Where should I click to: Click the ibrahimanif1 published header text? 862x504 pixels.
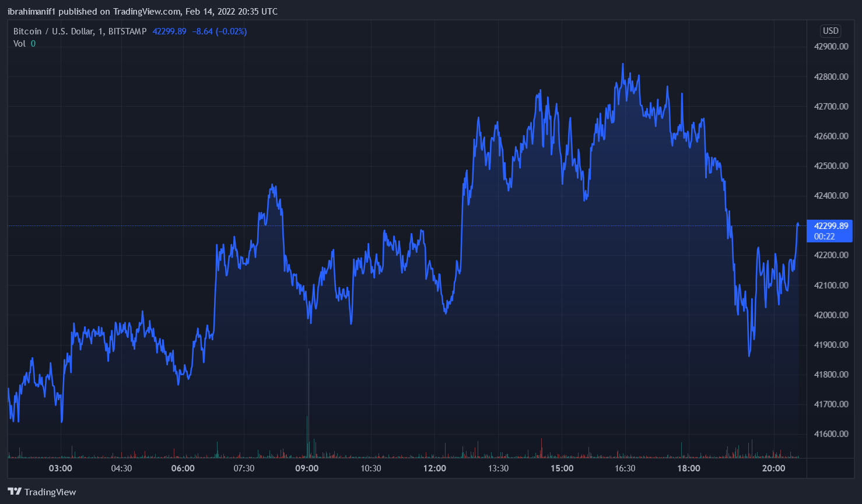point(142,12)
